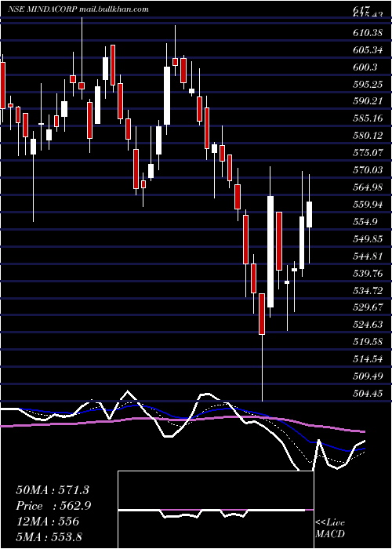The image size is (392, 549).
Task: Click the 605.34 price axis label
Action: pyautogui.click(x=367, y=50)
